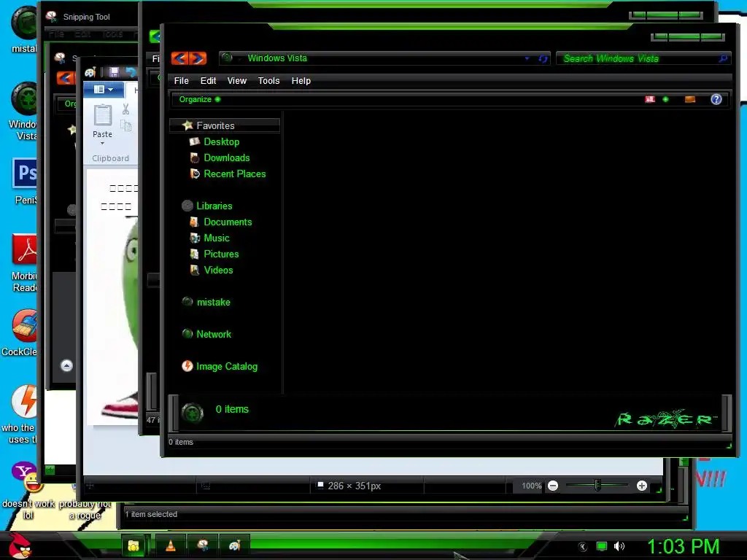Click the Snipping Tool title bar icon
The width and height of the screenshot is (747, 560).
tap(52, 17)
